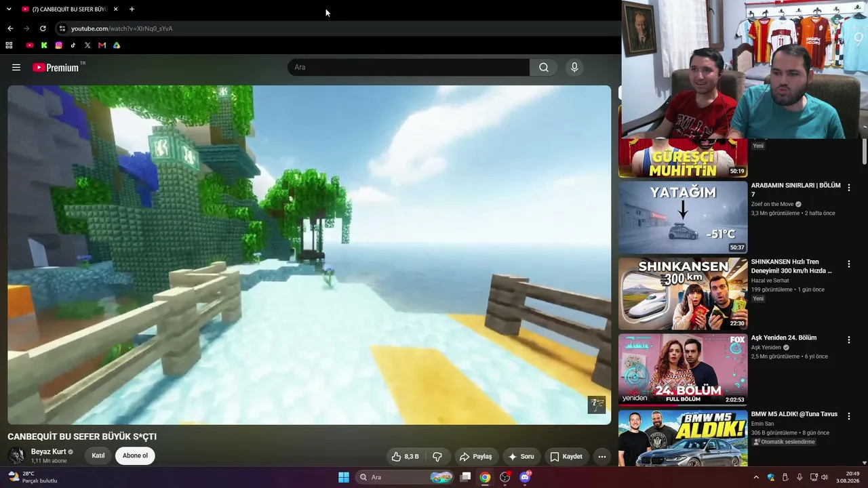This screenshot has width=868, height=488.
Task: Open BMW M5 ALDIK! @Tuna Tavus title
Action: click(794, 414)
